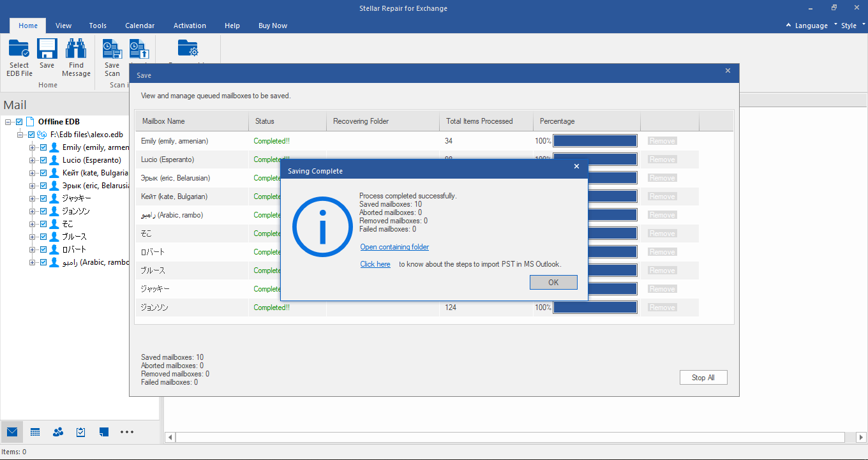This screenshot has width=868, height=460.
Task: Show more navigation options ellipsis
Action: [127, 432]
